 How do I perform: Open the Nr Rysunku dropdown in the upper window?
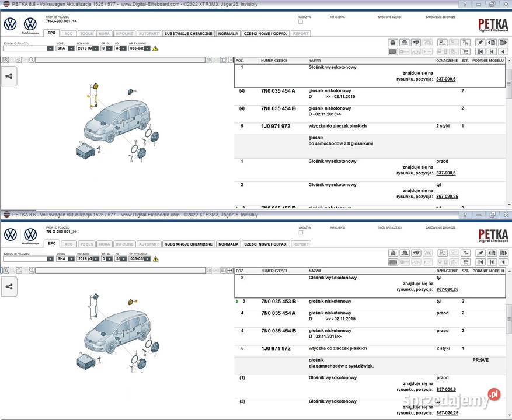coord(147,48)
